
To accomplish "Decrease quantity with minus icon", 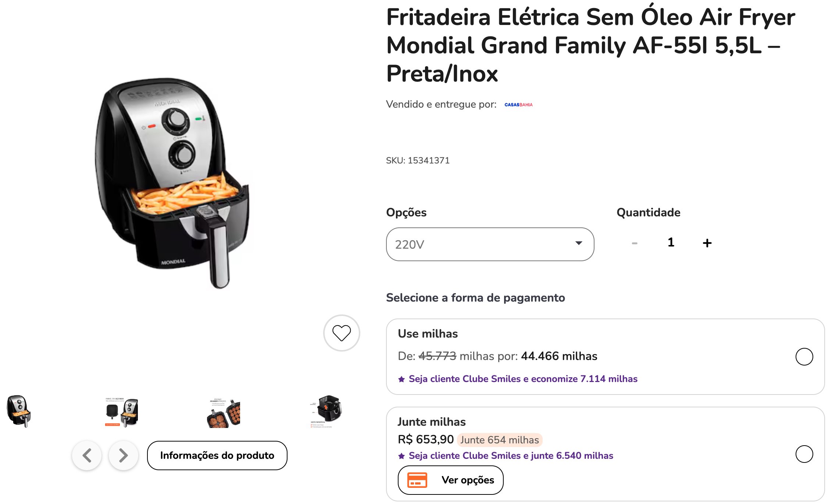I will (635, 243).
